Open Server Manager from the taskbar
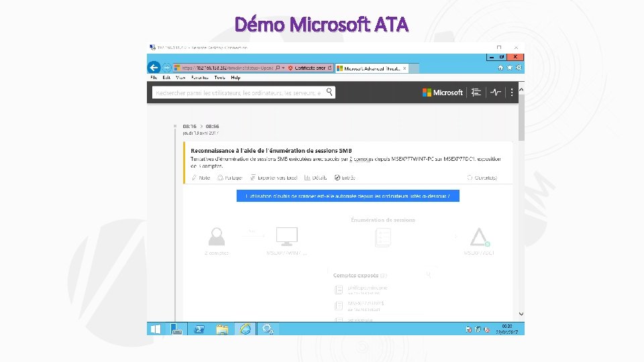 pyautogui.click(x=176, y=328)
